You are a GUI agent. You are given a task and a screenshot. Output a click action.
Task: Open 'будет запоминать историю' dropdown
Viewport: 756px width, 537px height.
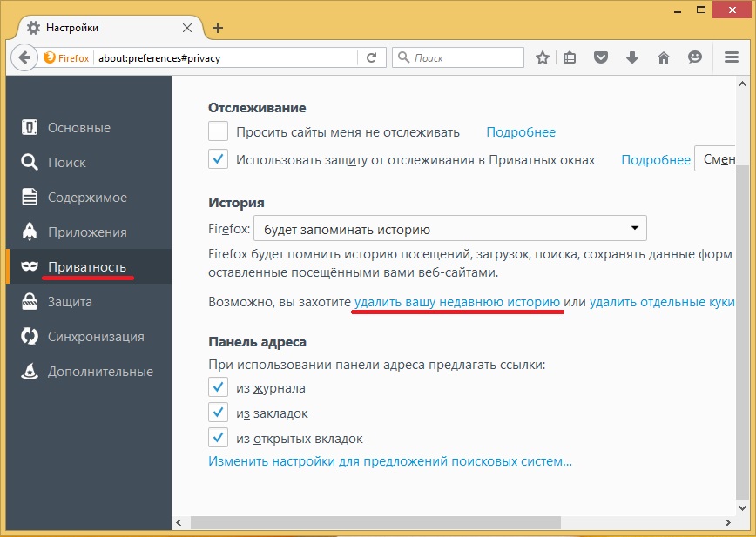449,228
